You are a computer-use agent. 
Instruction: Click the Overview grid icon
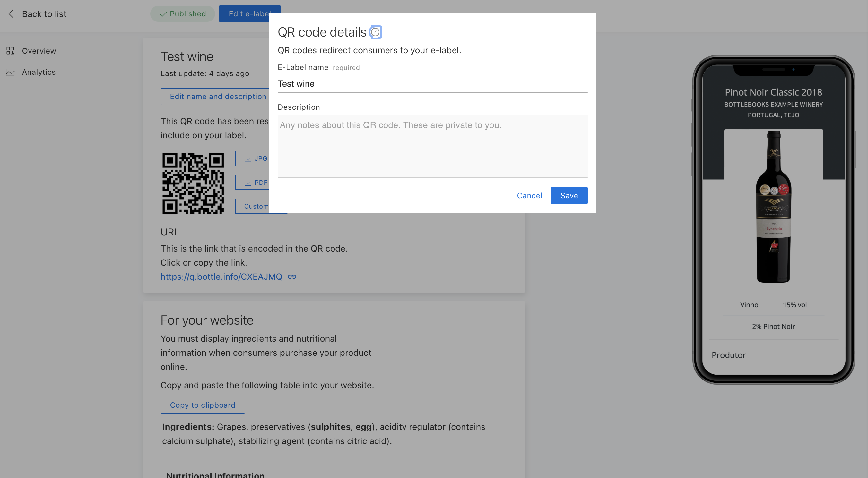pos(10,51)
